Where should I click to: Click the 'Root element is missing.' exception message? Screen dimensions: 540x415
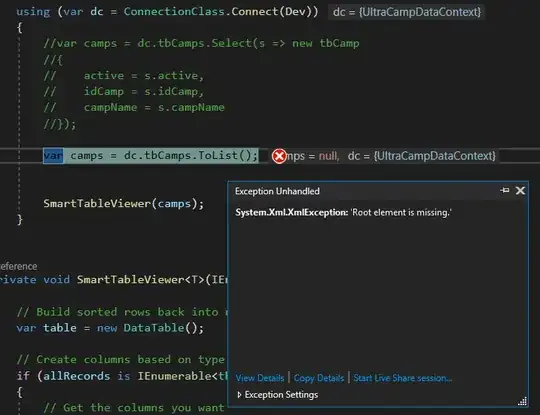click(x=401, y=212)
